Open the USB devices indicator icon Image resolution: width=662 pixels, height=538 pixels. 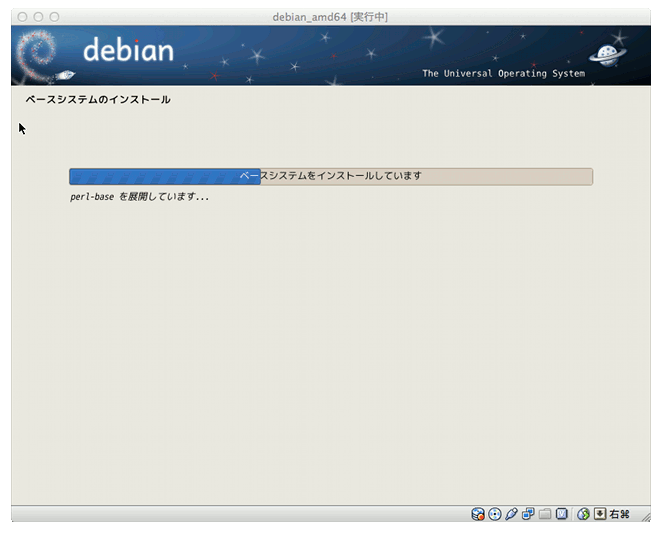point(511,514)
